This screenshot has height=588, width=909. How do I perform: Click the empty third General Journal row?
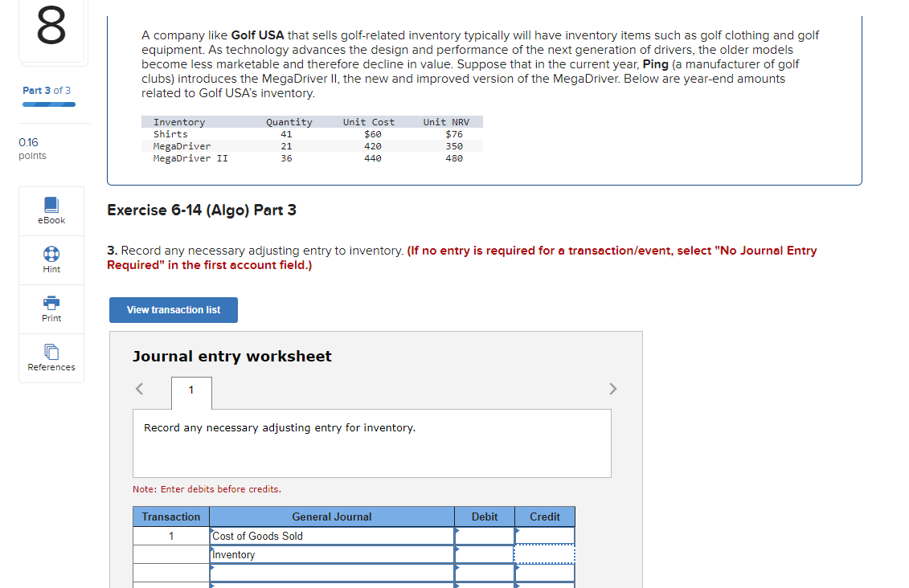point(331,573)
